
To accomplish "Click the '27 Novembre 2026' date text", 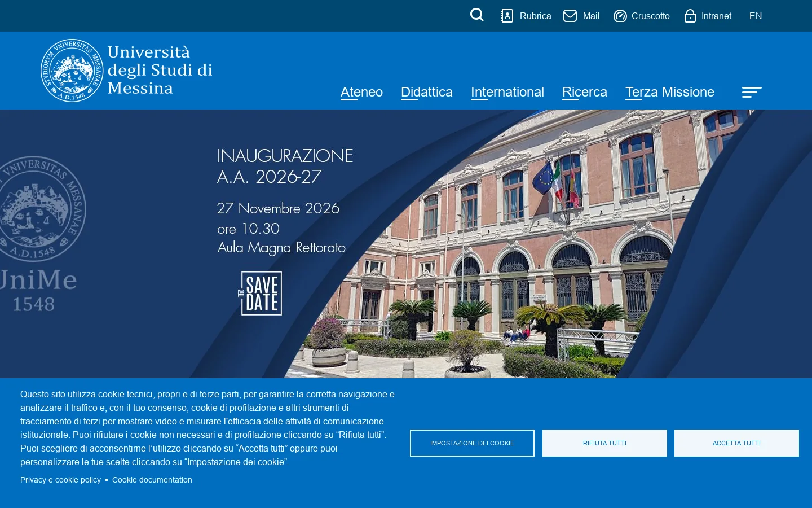I will 278,208.
